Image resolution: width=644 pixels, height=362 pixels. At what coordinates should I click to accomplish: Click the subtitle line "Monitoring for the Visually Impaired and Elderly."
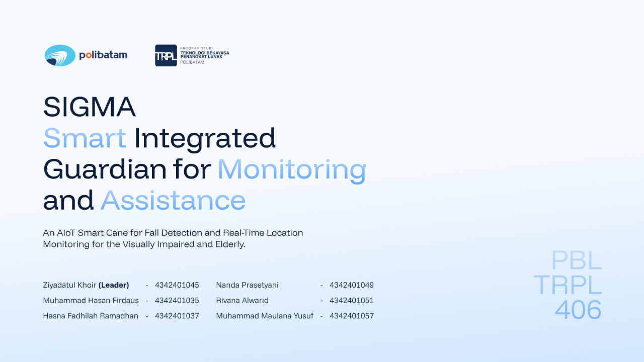[144, 245]
